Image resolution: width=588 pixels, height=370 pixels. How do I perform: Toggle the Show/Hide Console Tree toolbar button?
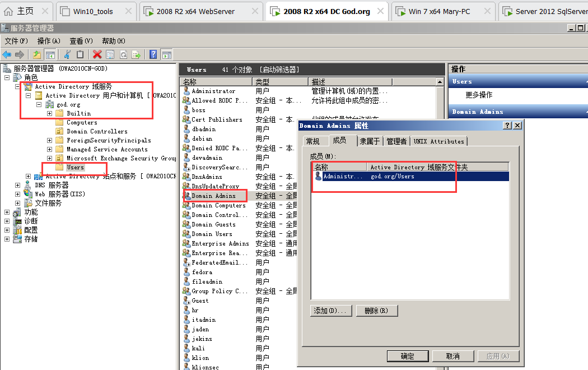pos(50,54)
